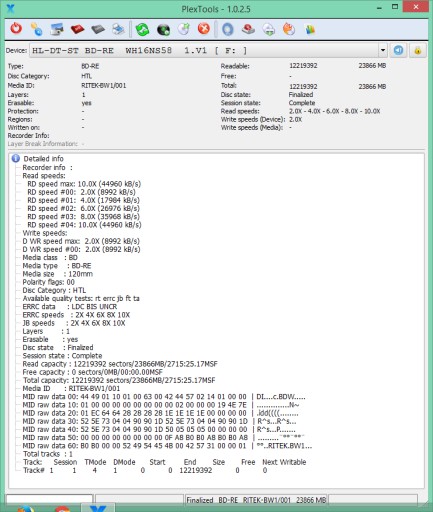Select the Read speeds tree item
This screenshot has height=512, width=433.
(x=44, y=176)
